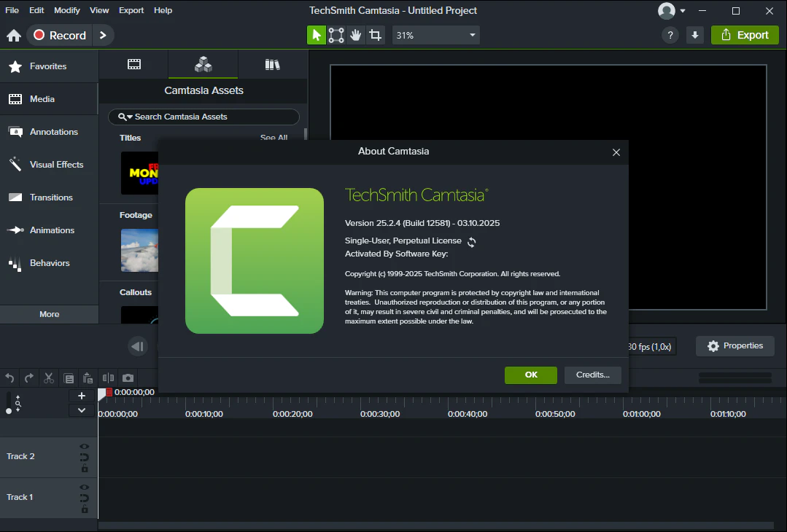Select the Pan hand tool

pos(356,35)
